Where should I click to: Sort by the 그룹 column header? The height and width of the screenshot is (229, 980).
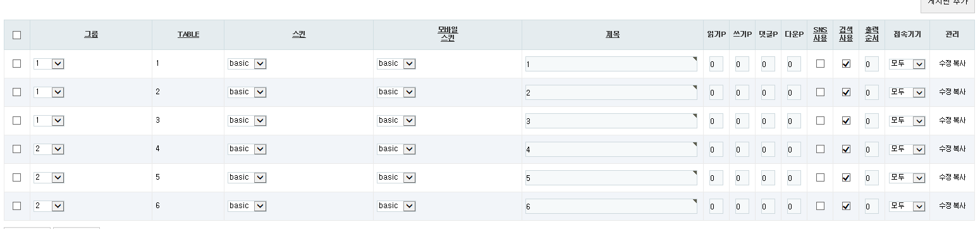(91, 35)
